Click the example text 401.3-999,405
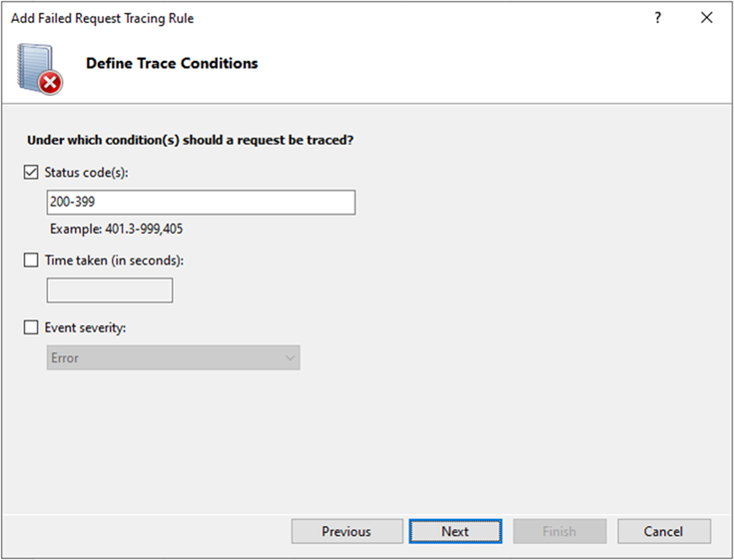Viewport: 734px width, 560px height. click(x=117, y=229)
